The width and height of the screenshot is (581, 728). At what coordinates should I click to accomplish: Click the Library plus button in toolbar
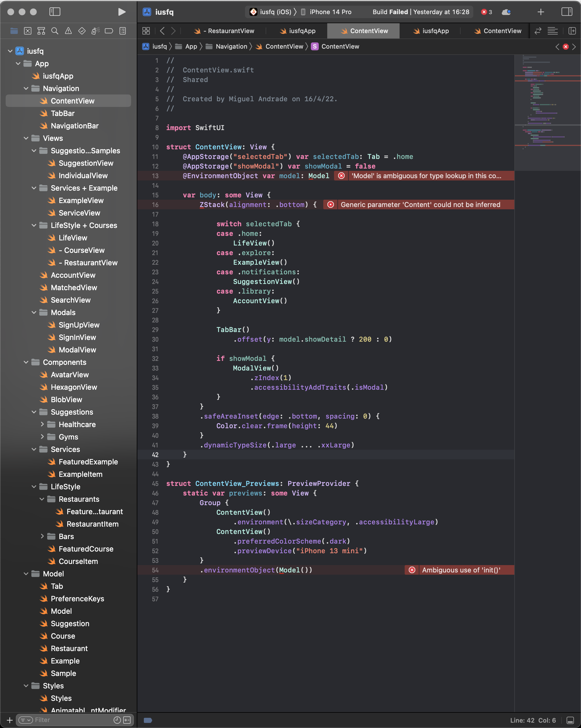(x=541, y=12)
